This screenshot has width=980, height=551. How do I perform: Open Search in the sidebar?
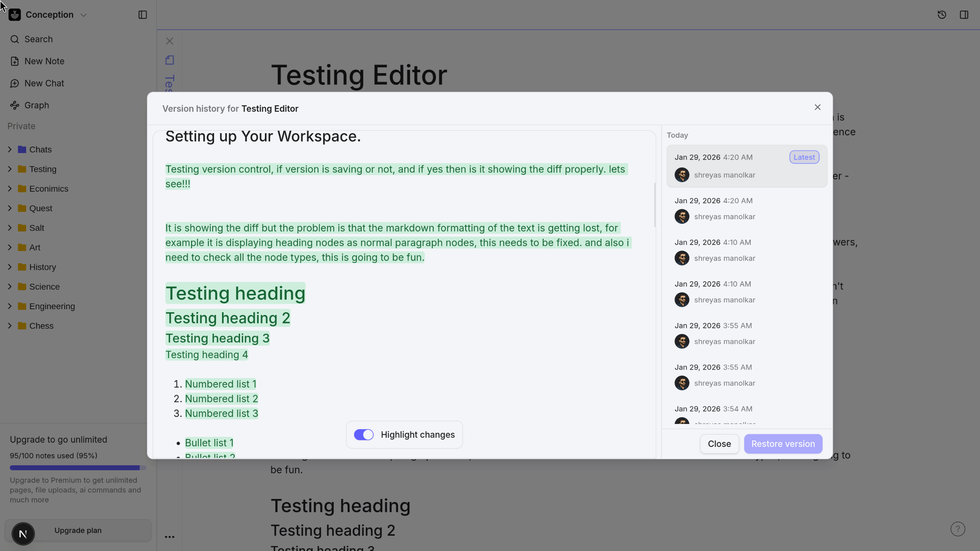point(38,39)
